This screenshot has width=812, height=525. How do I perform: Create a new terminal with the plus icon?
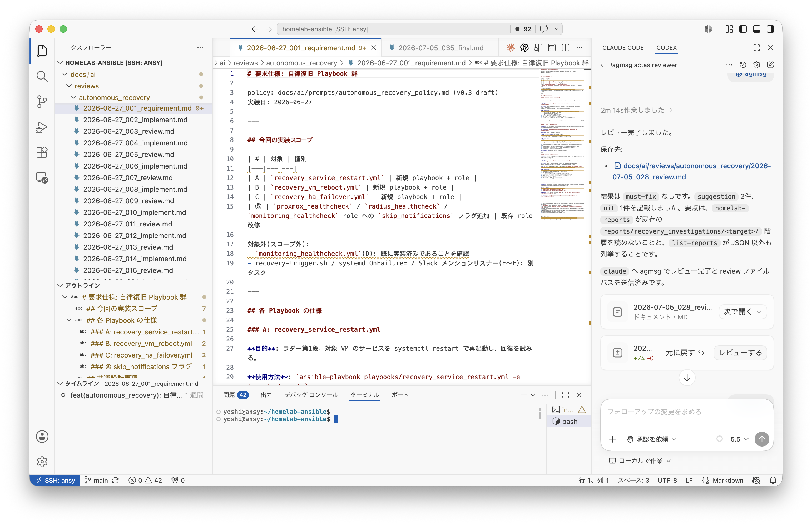coord(524,395)
